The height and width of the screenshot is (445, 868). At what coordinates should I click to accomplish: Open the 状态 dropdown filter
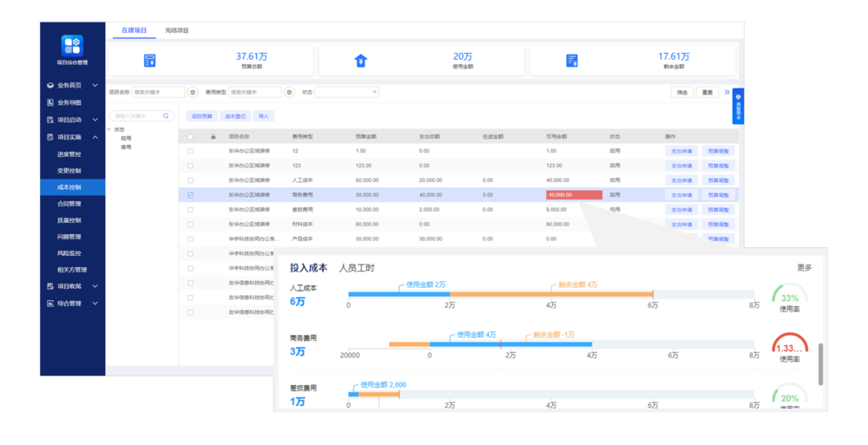pos(347,92)
